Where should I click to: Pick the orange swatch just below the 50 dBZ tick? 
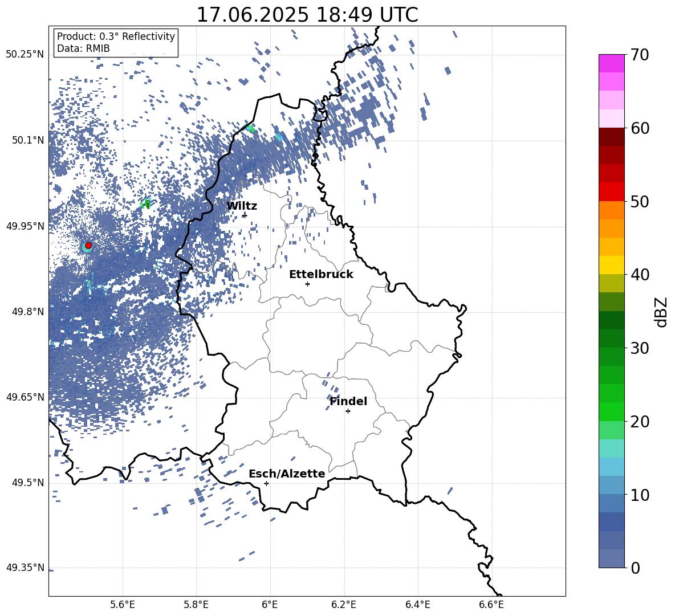611,210
